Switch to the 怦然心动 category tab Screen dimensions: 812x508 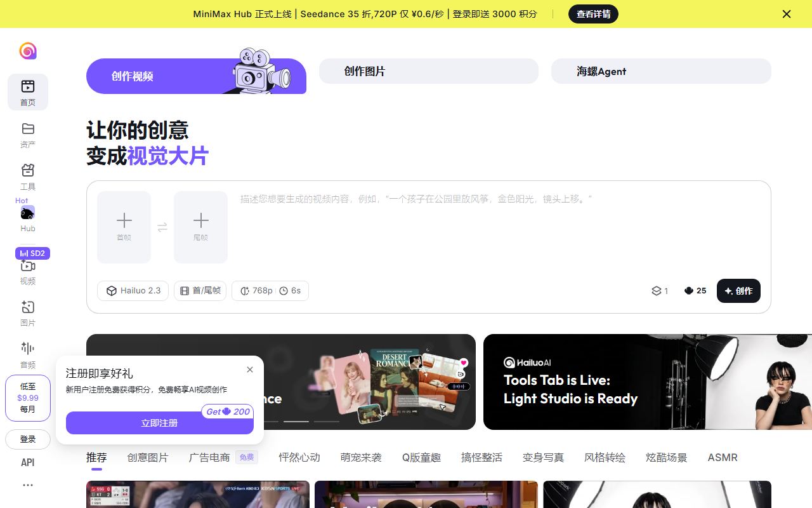(x=299, y=457)
